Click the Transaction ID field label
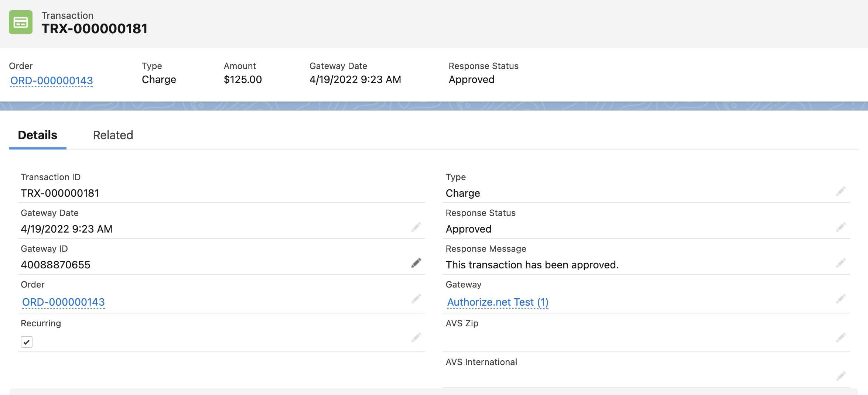868x395 pixels. [51, 177]
